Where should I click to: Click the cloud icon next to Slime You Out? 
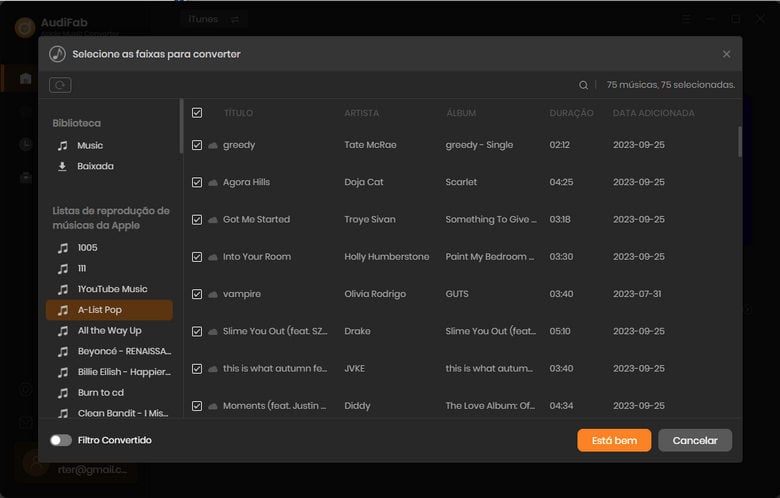(x=213, y=332)
